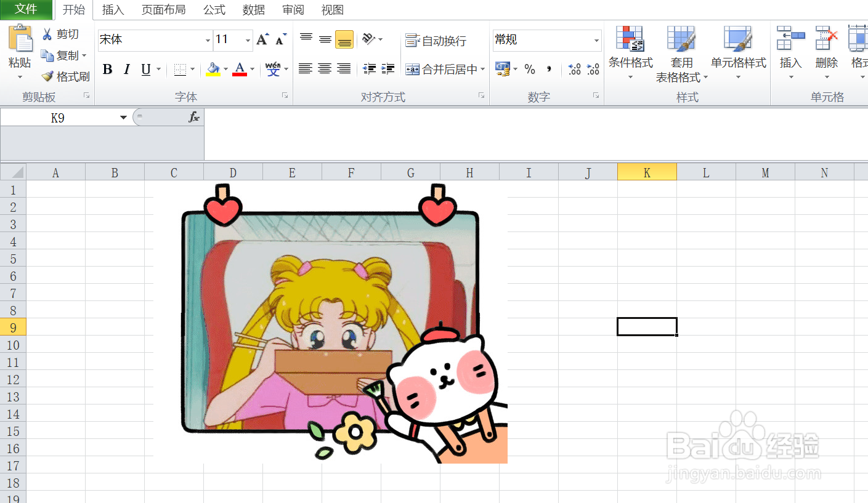Click the insert function fx icon
This screenshot has height=503, width=868.
[x=194, y=117]
